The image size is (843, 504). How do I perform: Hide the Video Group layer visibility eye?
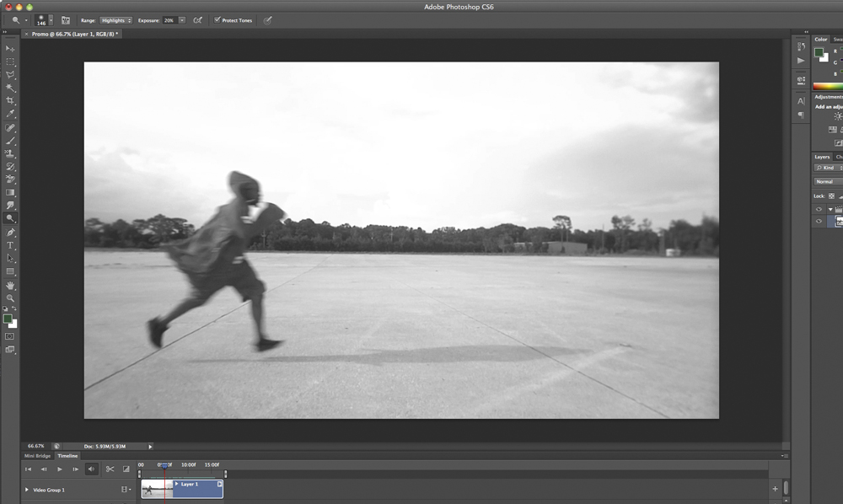pos(819,209)
